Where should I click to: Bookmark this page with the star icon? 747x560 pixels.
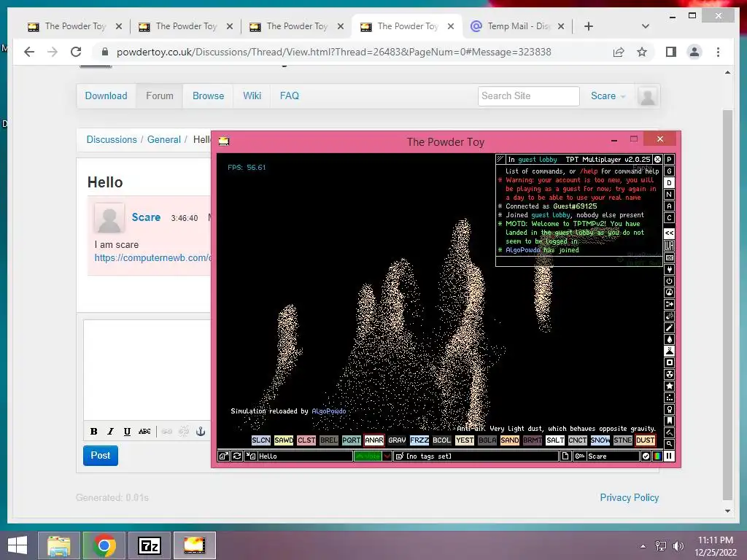tap(642, 52)
